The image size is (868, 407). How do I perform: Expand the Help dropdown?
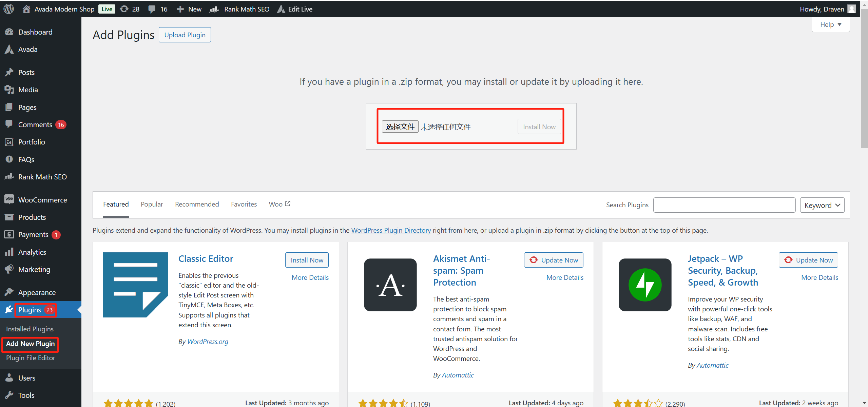click(x=830, y=24)
